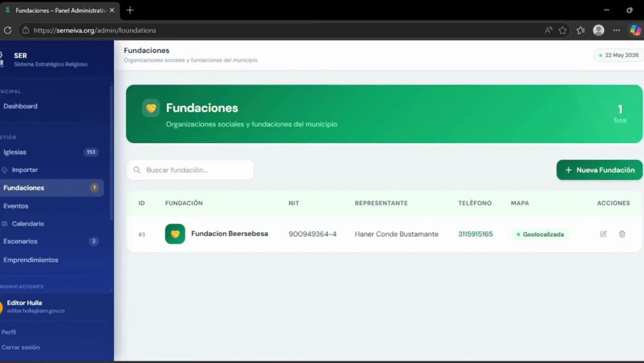
Task: Click the NIT value 900949364-4
Action: (312, 234)
